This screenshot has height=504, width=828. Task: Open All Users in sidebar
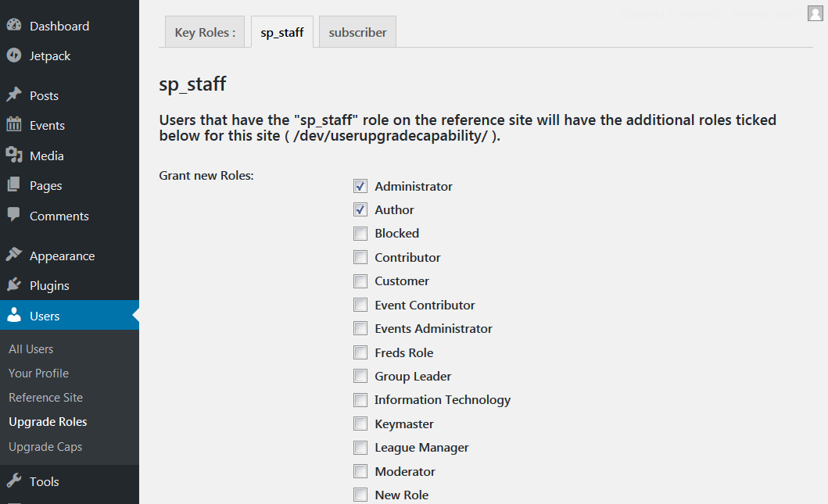pyautogui.click(x=31, y=349)
